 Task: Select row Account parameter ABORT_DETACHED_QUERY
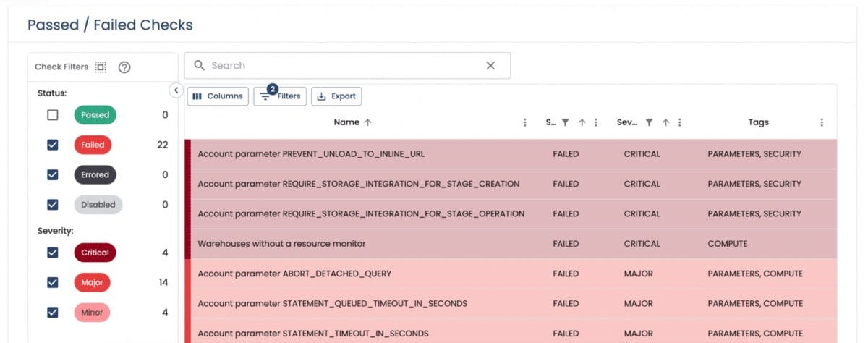511,274
